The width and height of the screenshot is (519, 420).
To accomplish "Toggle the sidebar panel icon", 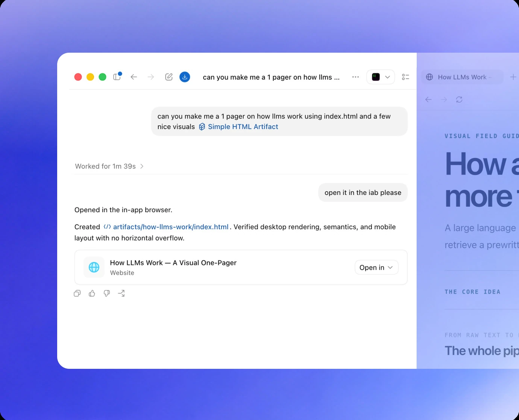I will pyautogui.click(x=117, y=77).
